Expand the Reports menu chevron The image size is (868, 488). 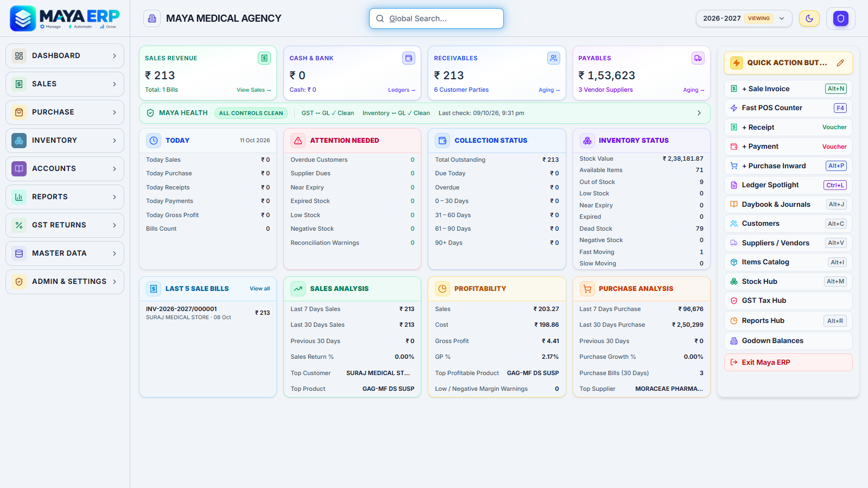(x=114, y=197)
